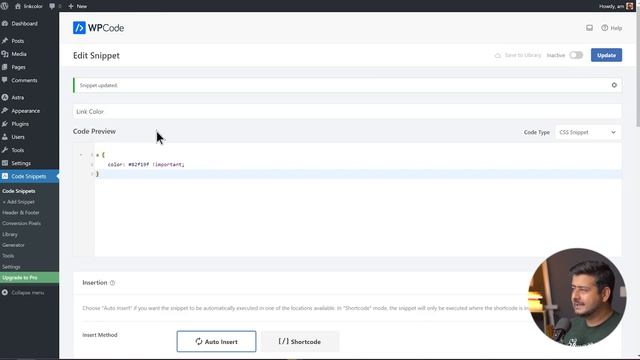Click the Save to Library cloud button

point(518,55)
